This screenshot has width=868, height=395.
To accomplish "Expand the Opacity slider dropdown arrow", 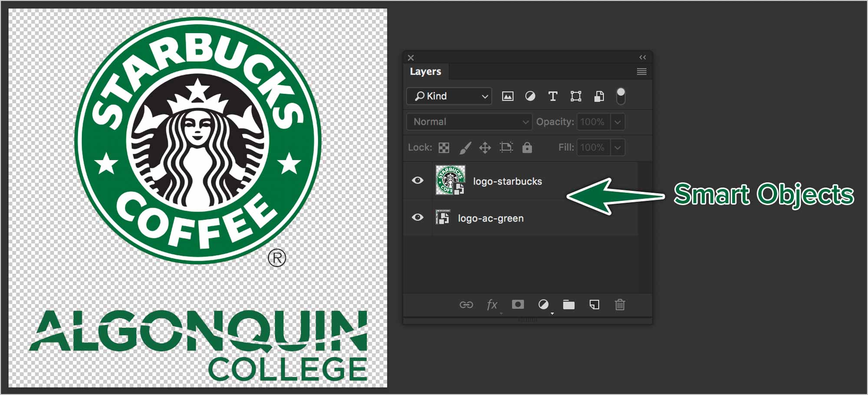I will coord(618,122).
